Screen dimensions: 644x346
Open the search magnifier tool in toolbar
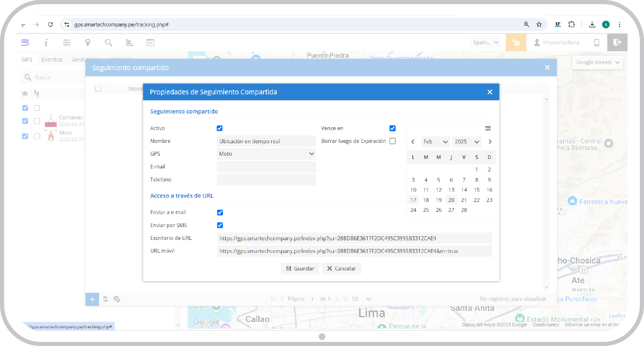pyautogui.click(x=109, y=43)
